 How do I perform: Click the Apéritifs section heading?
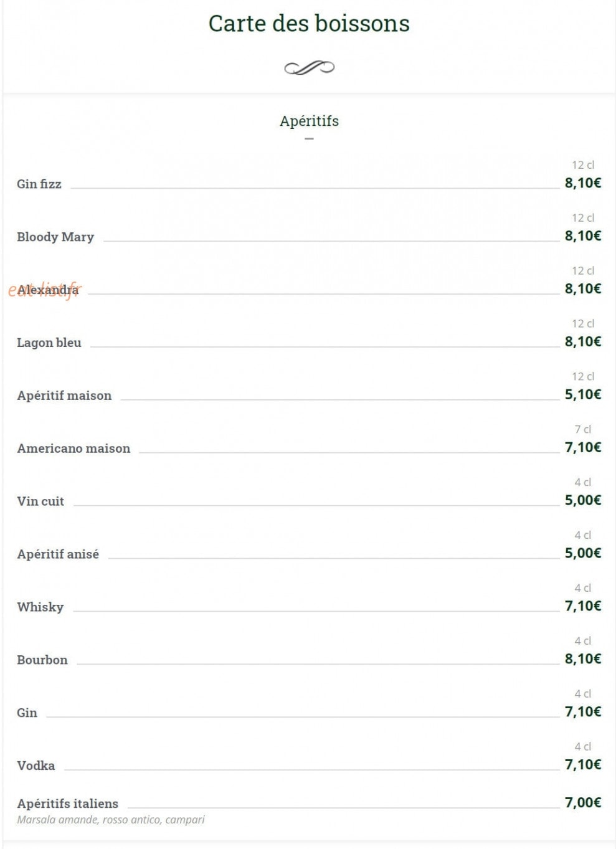coord(309,121)
